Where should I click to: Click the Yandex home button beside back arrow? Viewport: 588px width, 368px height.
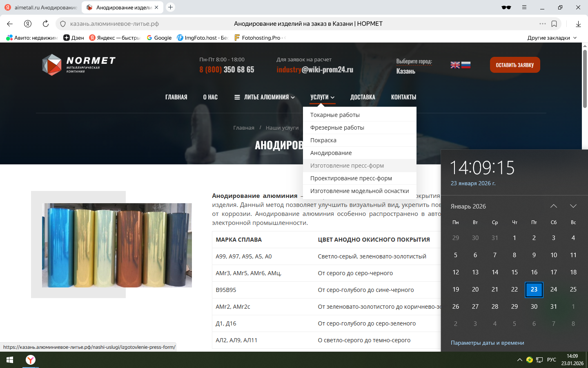[x=28, y=24]
